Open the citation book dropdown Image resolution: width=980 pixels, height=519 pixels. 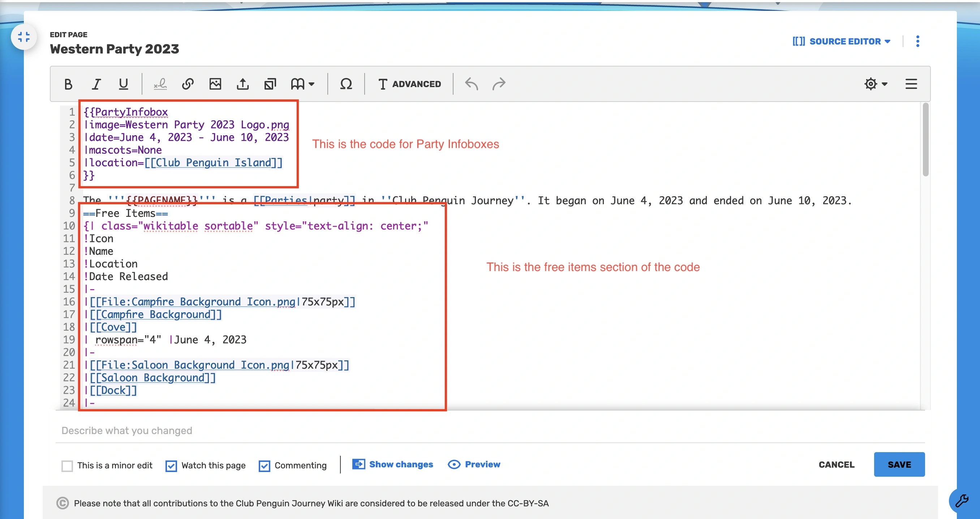coord(302,84)
